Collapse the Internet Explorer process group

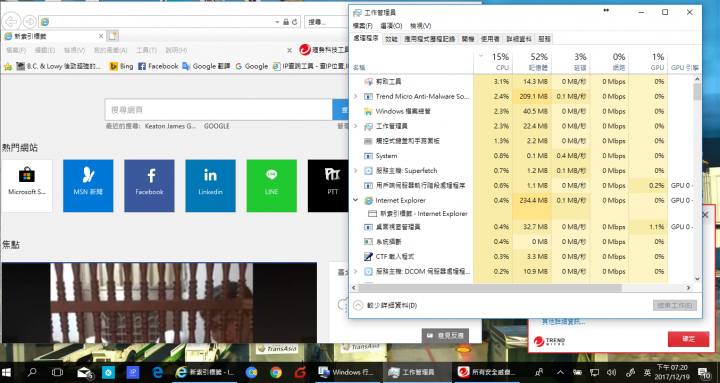click(356, 200)
